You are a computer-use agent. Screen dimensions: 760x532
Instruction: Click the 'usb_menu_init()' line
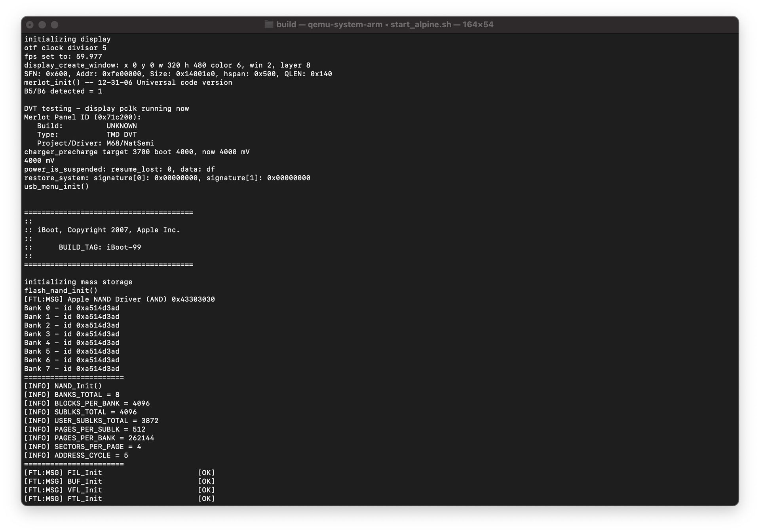[57, 187]
